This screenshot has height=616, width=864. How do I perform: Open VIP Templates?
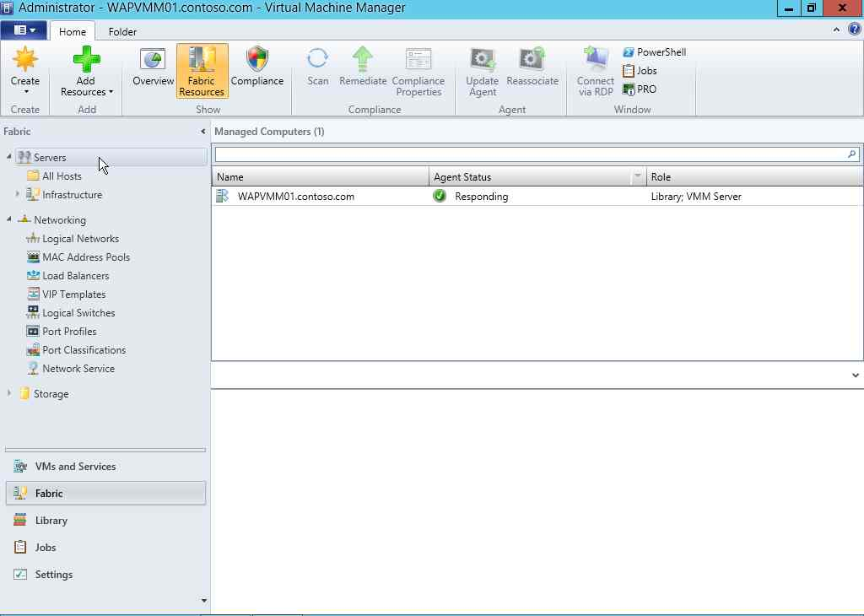[66, 294]
